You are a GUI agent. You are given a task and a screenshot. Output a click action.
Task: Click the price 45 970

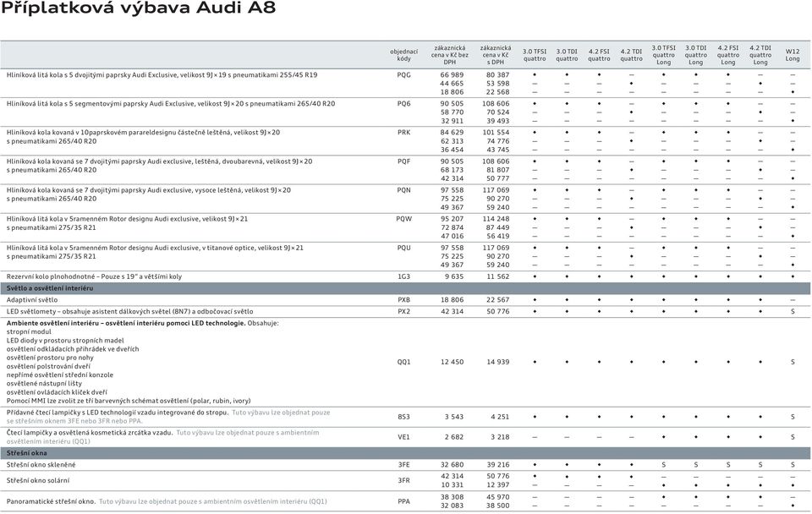tap(497, 497)
